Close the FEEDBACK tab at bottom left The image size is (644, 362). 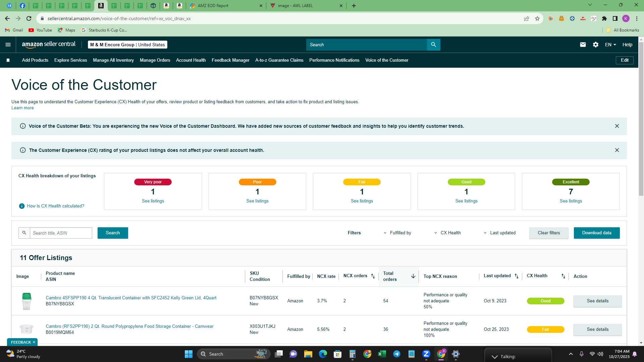click(34, 342)
